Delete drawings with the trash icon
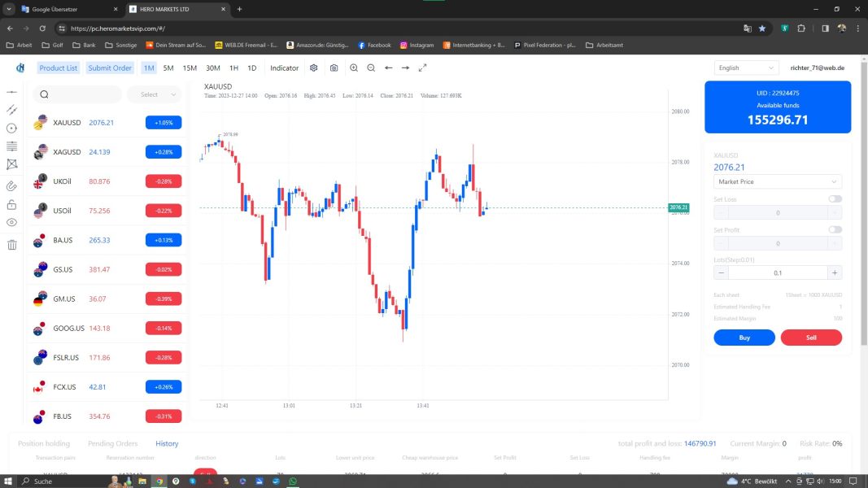 (11, 245)
